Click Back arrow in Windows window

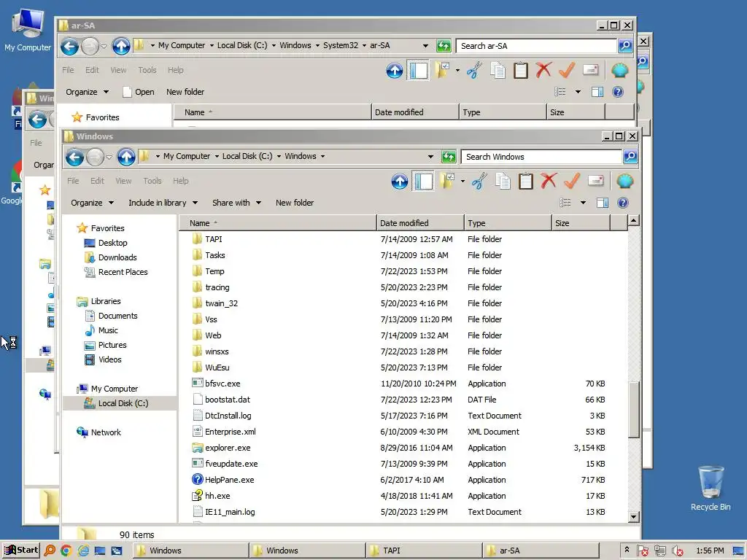[75, 157]
